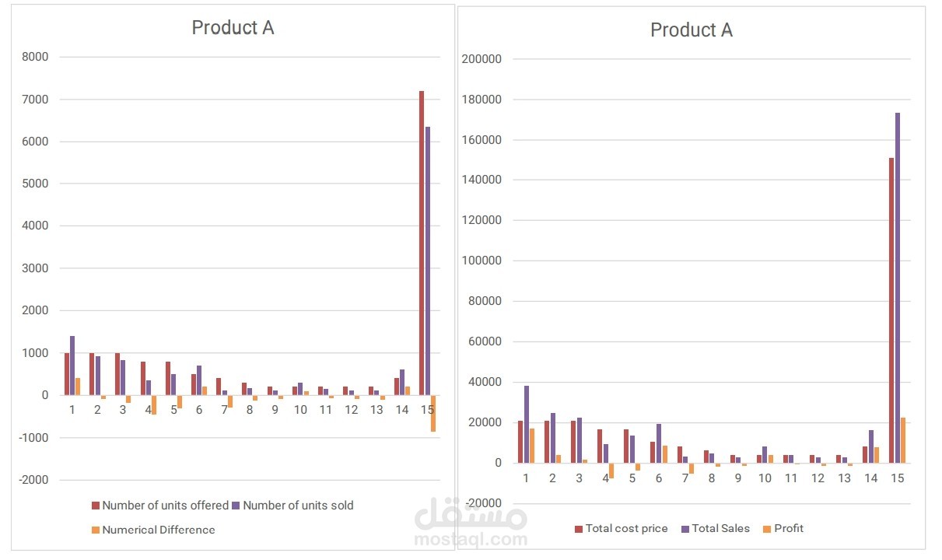Click the purple 'Number of units sold' legend swatch
Viewport: 942px width, 560px height.
[236, 506]
